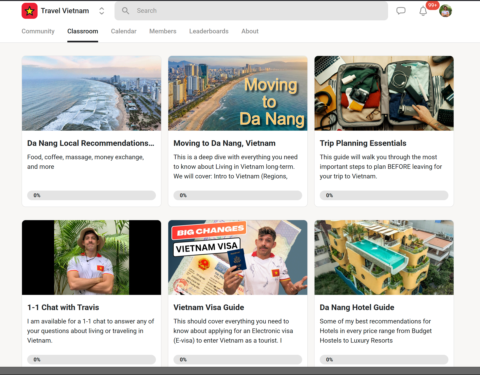Switch to the Community tab
This screenshot has height=375, width=480.
38,31
